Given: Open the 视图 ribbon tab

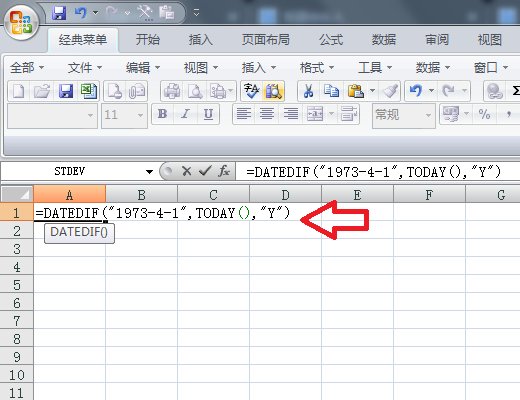Looking at the screenshot, I should (x=490, y=40).
